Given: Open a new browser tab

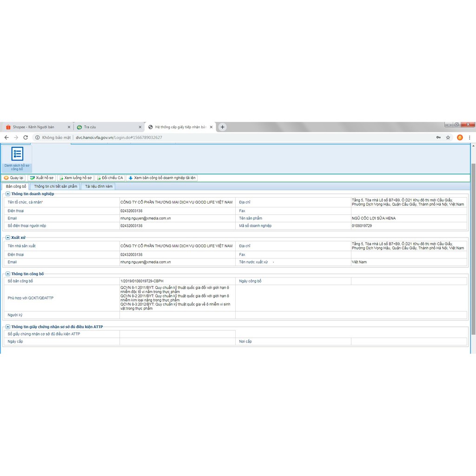Looking at the screenshot, I should [223, 127].
